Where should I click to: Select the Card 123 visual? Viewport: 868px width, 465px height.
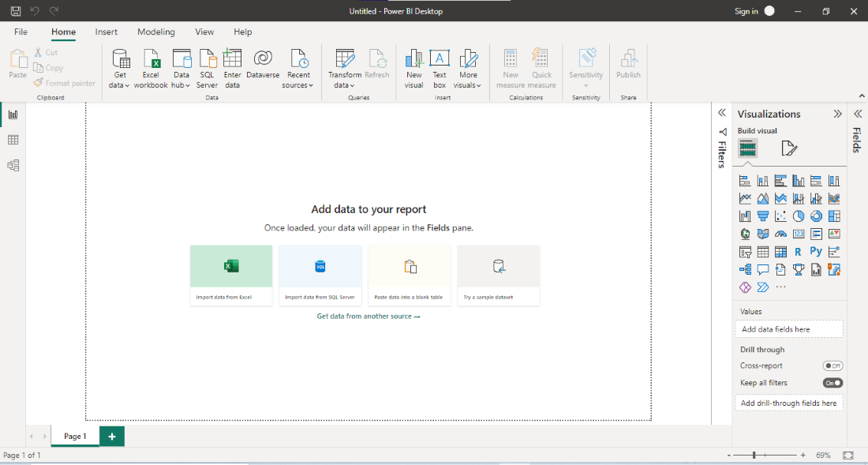(x=799, y=234)
